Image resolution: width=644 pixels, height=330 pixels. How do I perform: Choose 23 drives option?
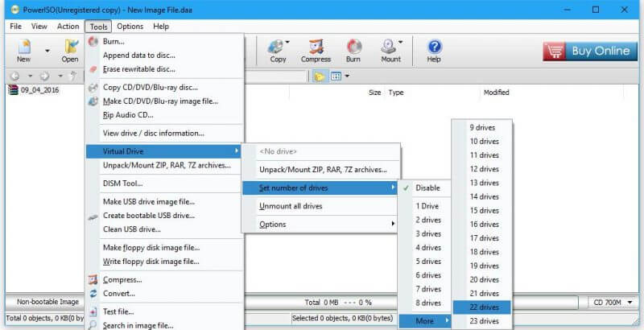tap(481, 321)
